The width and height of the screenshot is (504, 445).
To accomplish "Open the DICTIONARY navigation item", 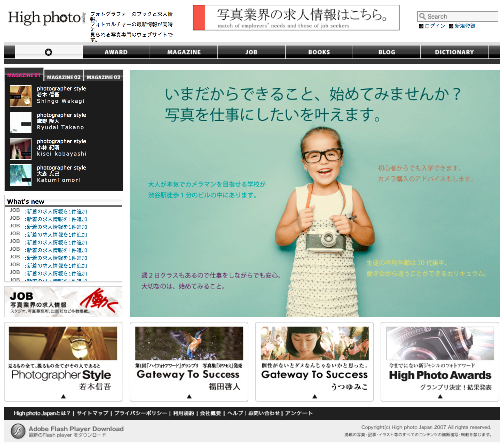I will (x=454, y=52).
